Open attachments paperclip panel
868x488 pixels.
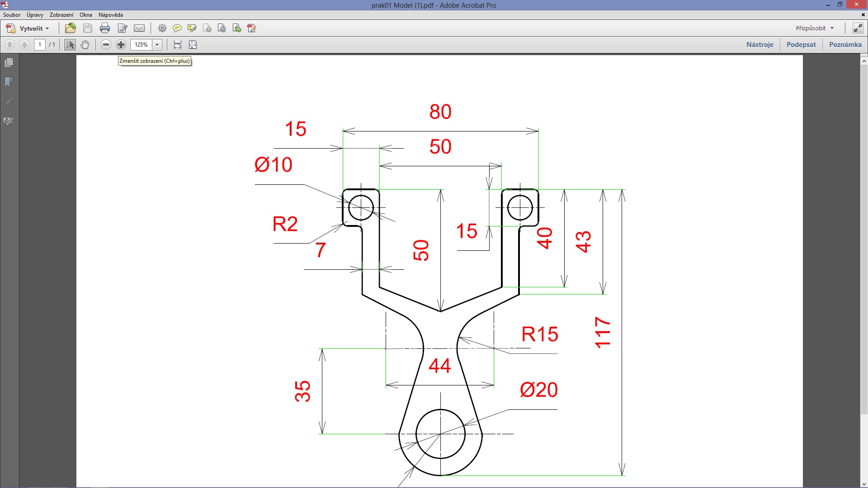(x=9, y=101)
